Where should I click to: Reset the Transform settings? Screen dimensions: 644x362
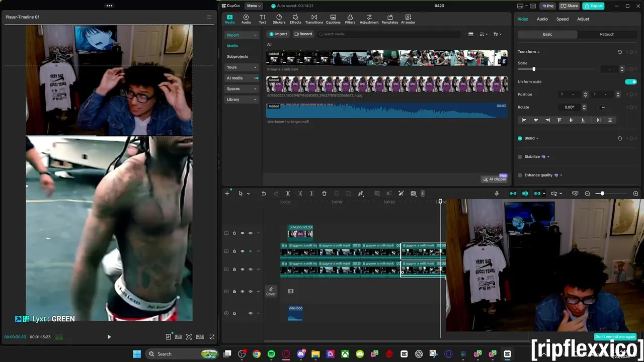(620, 52)
